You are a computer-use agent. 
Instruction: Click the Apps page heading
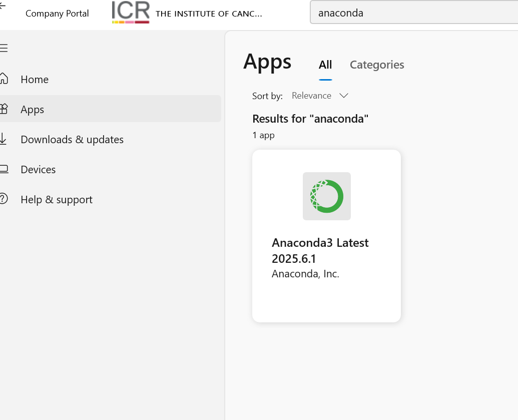pos(267,62)
